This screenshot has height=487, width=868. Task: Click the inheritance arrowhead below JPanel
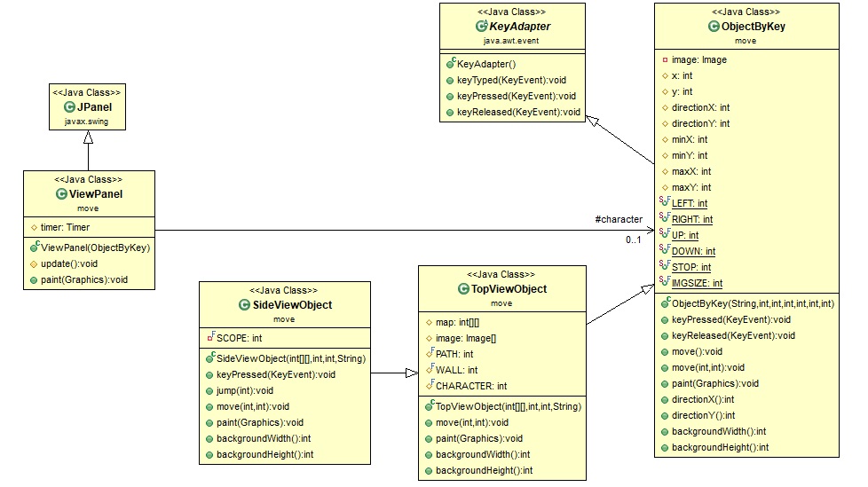click(86, 137)
